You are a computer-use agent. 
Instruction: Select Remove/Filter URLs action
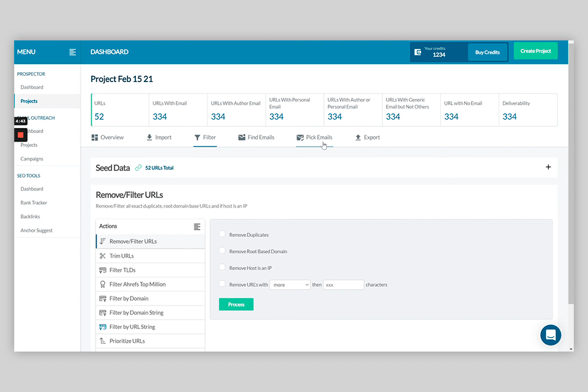point(151,241)
